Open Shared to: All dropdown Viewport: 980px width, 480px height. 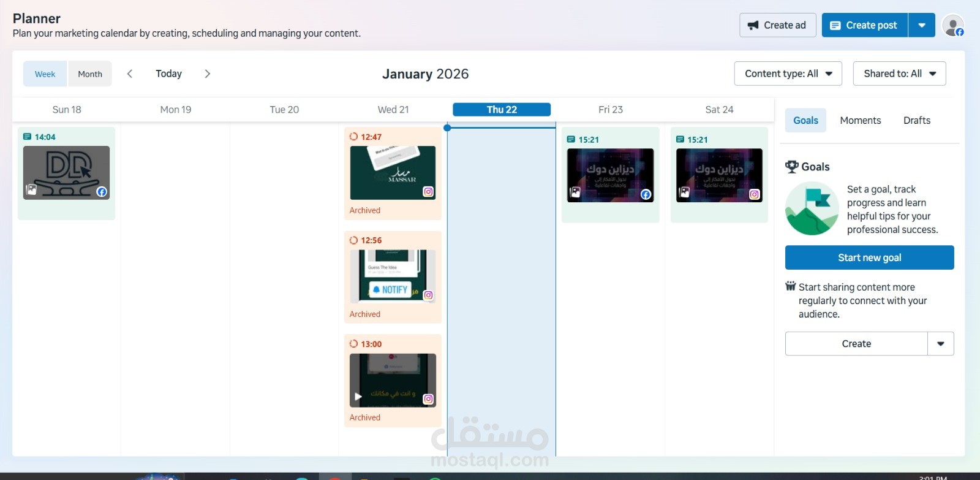point(899,74)
